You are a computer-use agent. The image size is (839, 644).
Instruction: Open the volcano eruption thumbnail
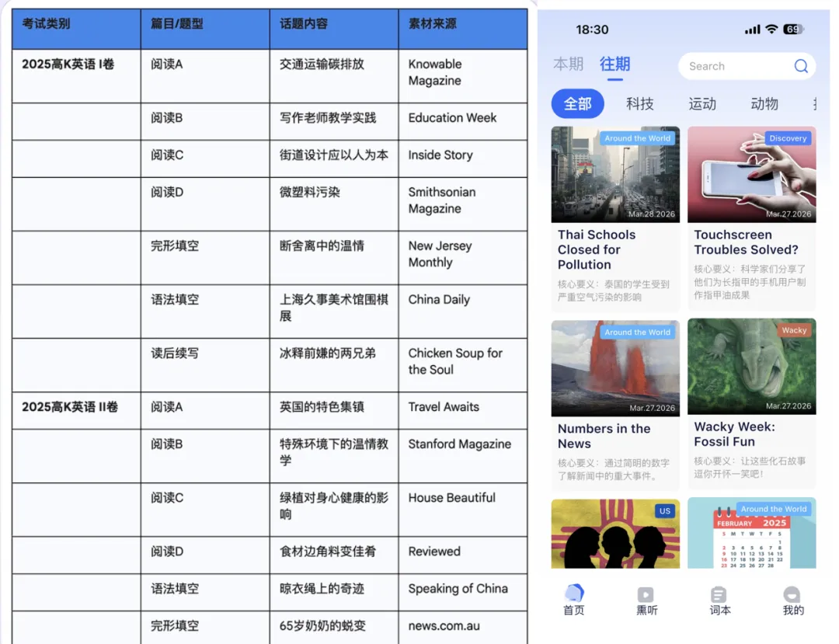tap(615, 368)
